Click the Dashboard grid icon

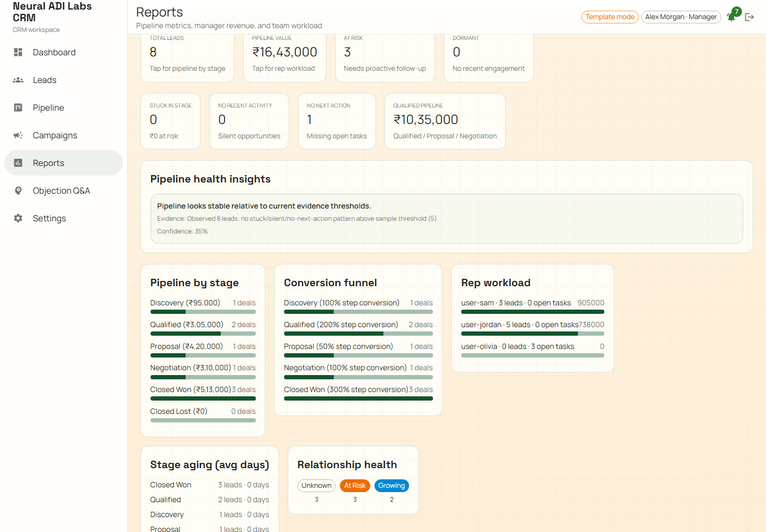(18, 52)
